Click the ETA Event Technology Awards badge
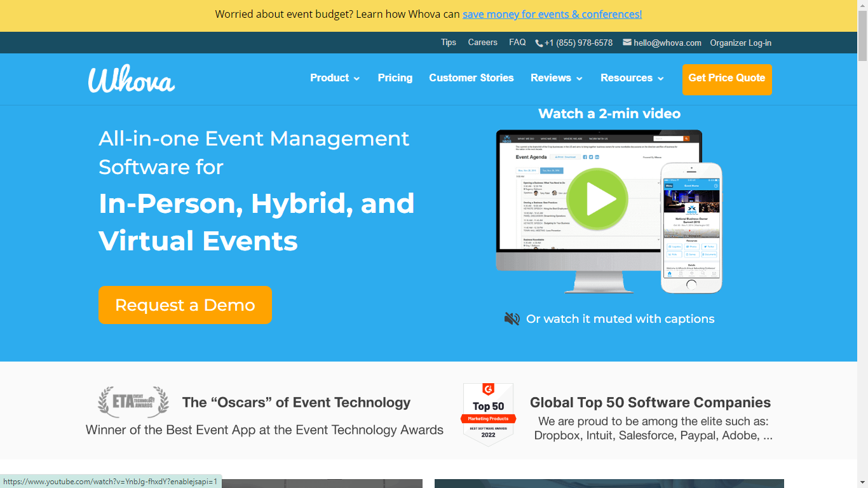This screenshot has height=488, width=868. pos(133,402)
